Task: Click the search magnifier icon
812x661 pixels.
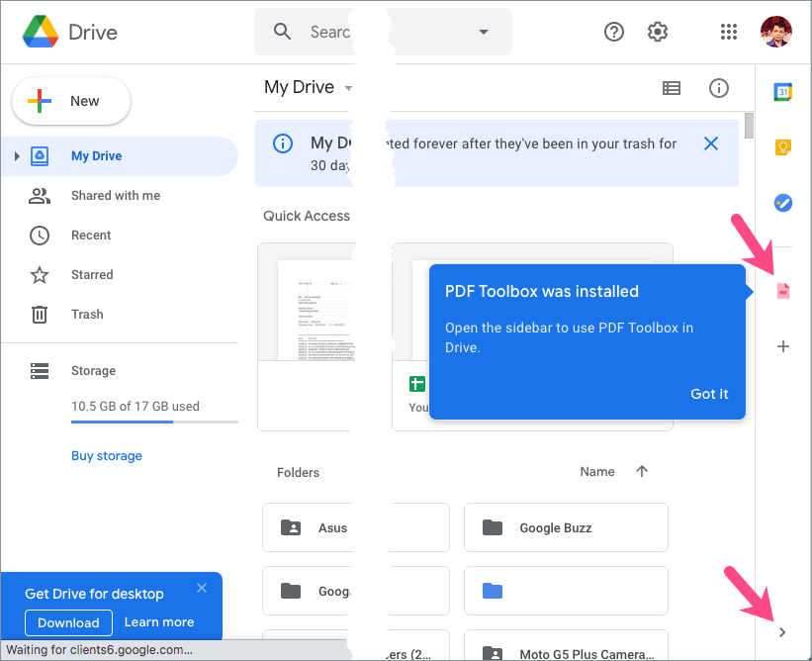Action: [x=282, y=32]
